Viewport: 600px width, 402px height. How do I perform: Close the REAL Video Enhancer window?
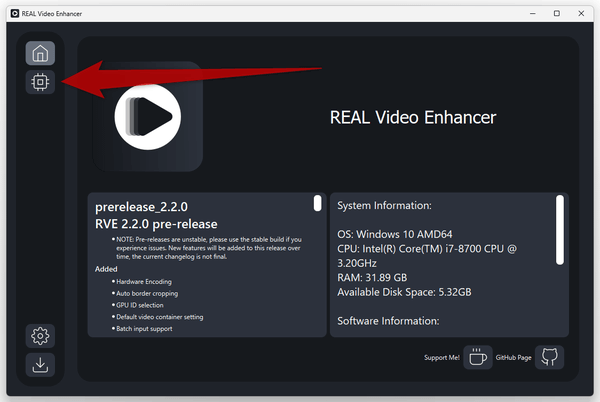[x=581, y=14]
